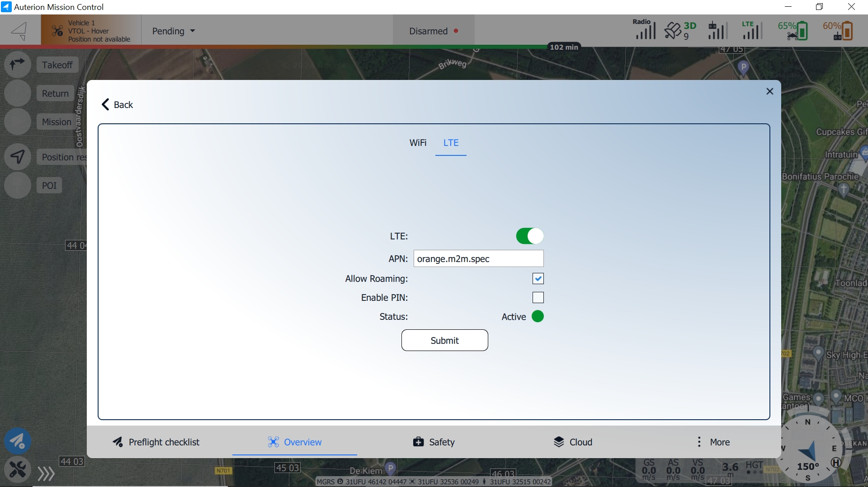The height and width of the screenshot is (487, 868).
Task: Click the remote controller 60% battery icon
Action: (x=838, y=31)
